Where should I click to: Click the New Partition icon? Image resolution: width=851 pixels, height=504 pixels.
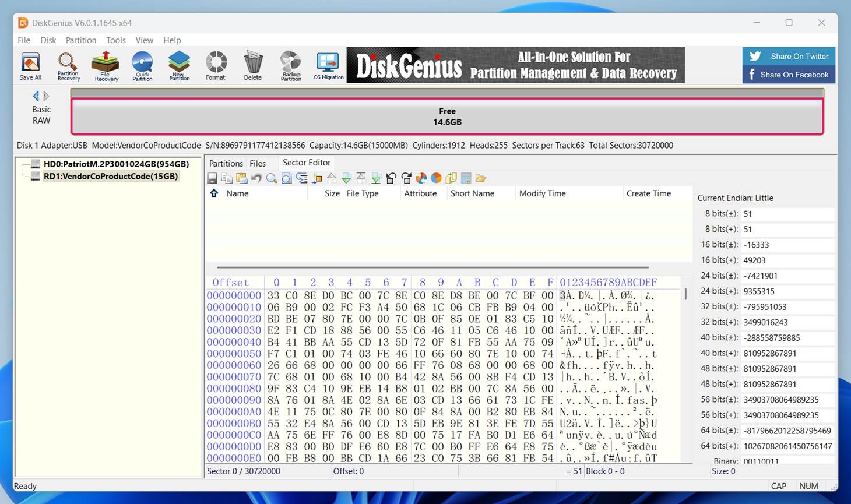(x=179, y=66)
